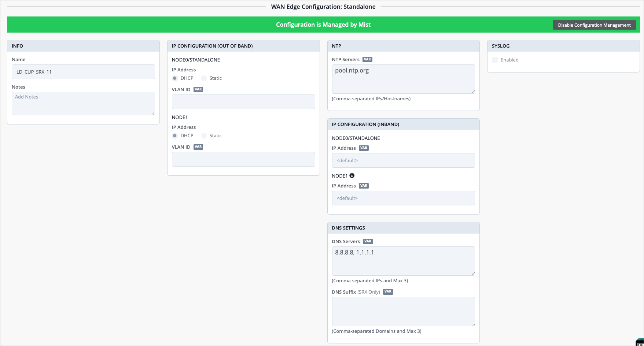Click the VAR badge next to NTP Servers
The image size is (644, 346).
click(367, 59)
